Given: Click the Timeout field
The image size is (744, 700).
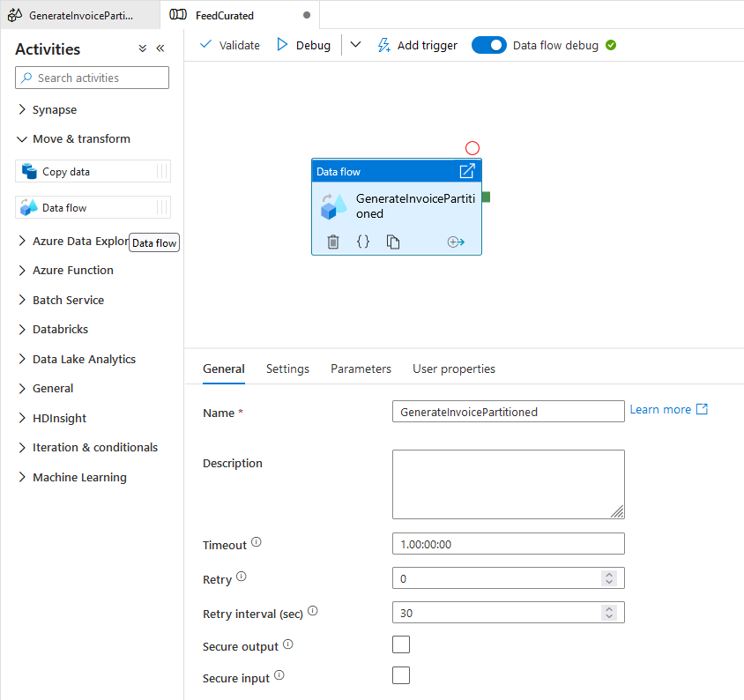Looking at the screenshot, I should 508,544.
